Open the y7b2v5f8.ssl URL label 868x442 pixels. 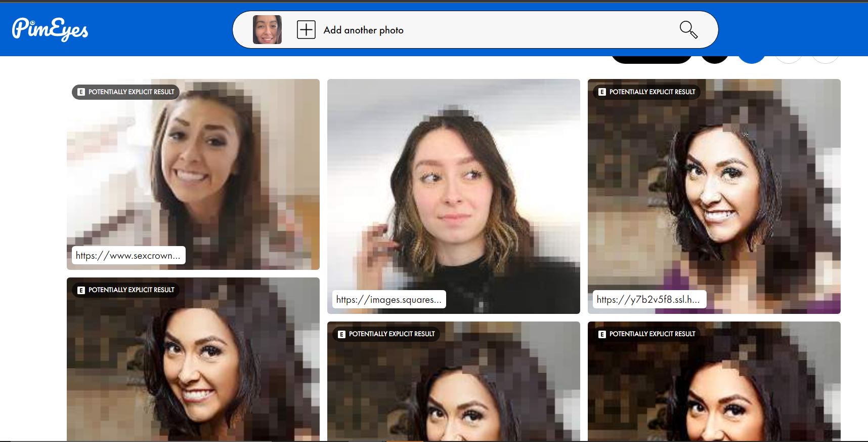pyautogui.click(x=649, y=300)
